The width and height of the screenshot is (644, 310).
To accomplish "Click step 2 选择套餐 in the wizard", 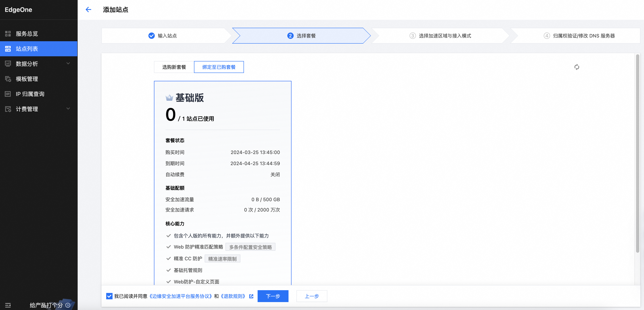I will (301, 35).
